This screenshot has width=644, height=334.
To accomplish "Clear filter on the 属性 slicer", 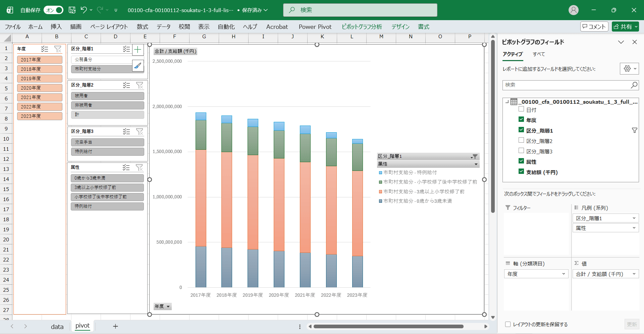I will click(140, 168).
